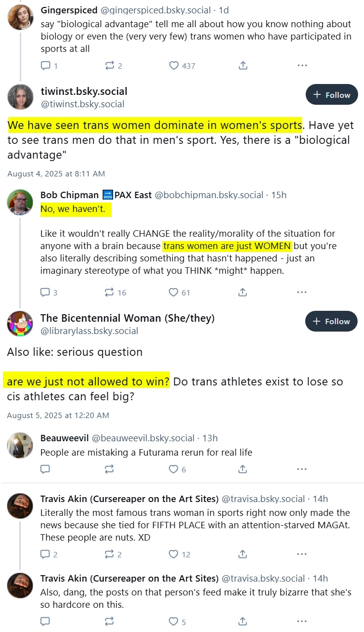Like Bob Chipman's reply with 61 likes
This screenshot has height=632, width=364.
tap(173, 293)
